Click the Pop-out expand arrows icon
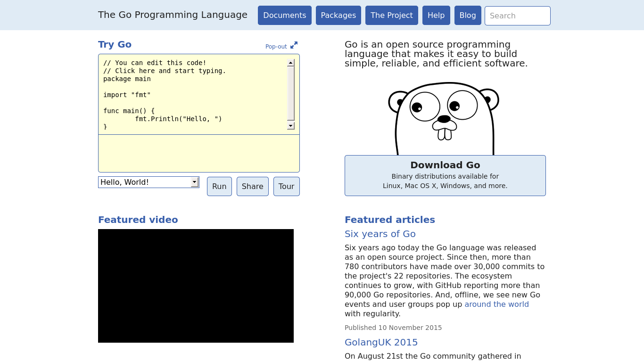 pos(294,45)
